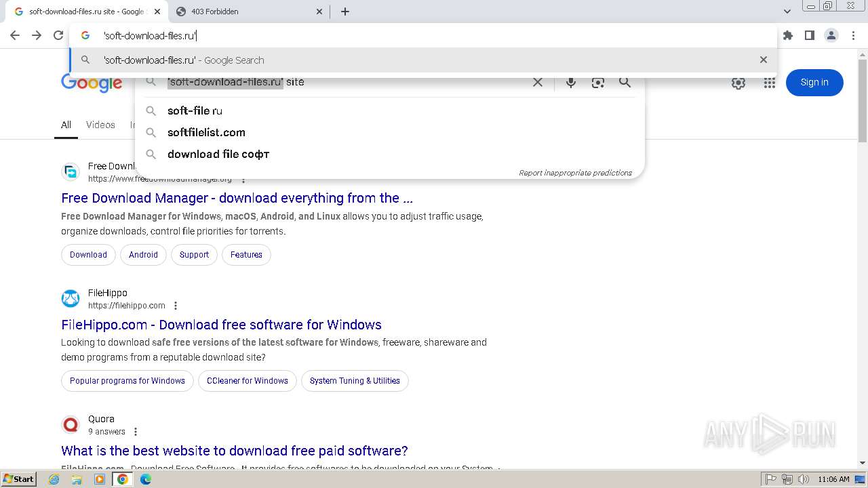Open Google quick settings gear
Screen dimensions: 868x488
[738, 83]
